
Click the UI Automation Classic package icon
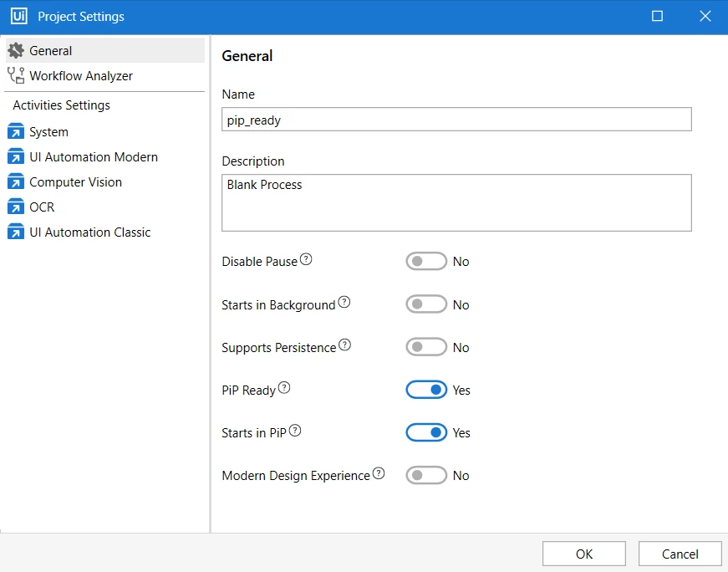pos(16,232)
